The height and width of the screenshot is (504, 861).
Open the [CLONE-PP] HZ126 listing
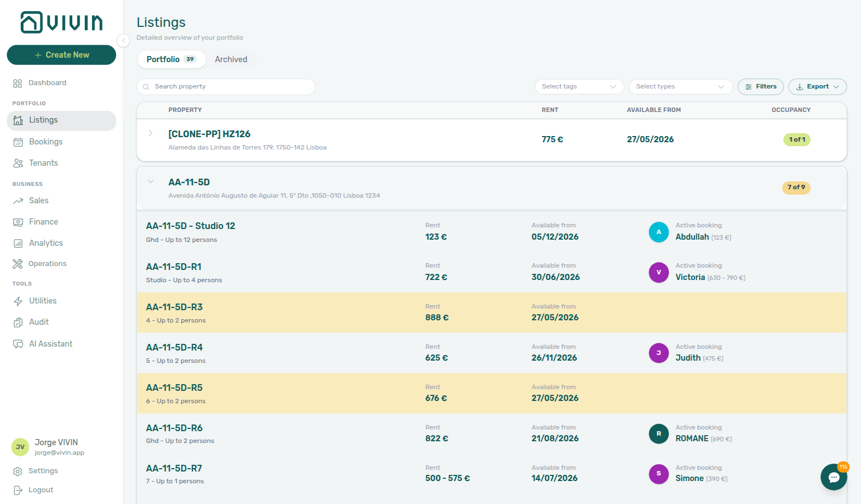[209, 134]
